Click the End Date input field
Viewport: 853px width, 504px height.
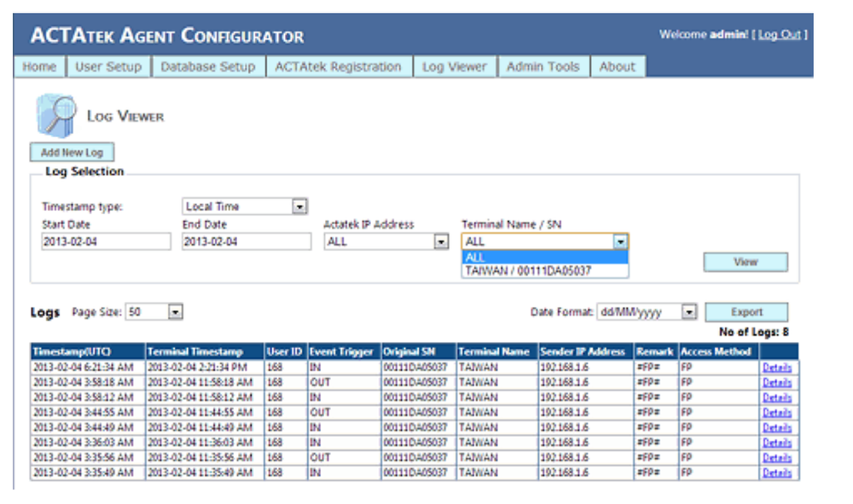(x=247, y=241)
